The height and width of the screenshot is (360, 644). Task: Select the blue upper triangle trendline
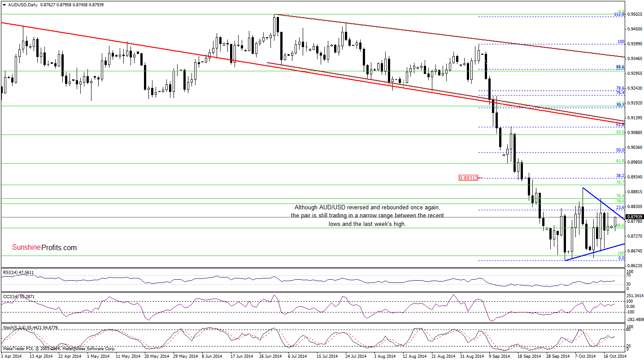point(603,204)
